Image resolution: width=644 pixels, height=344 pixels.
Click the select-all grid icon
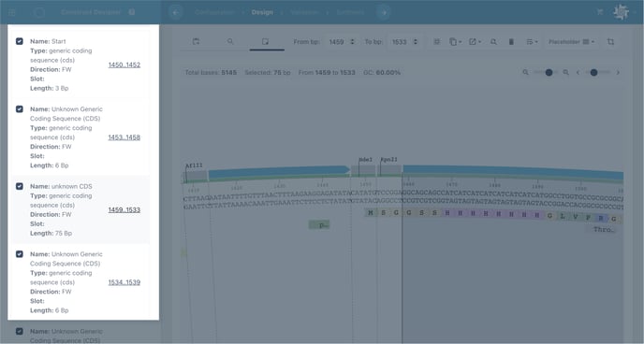pyautogui.click(x=436, y=42)
